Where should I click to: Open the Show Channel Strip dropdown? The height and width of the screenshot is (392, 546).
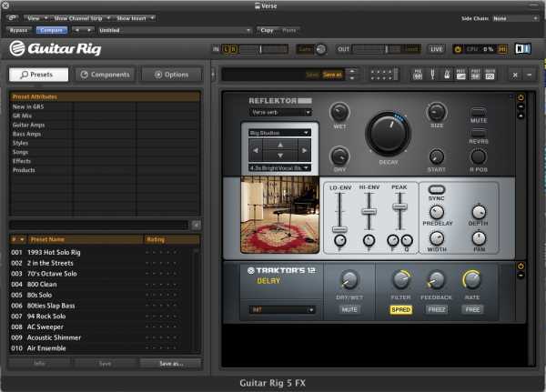tap(81, 18)
